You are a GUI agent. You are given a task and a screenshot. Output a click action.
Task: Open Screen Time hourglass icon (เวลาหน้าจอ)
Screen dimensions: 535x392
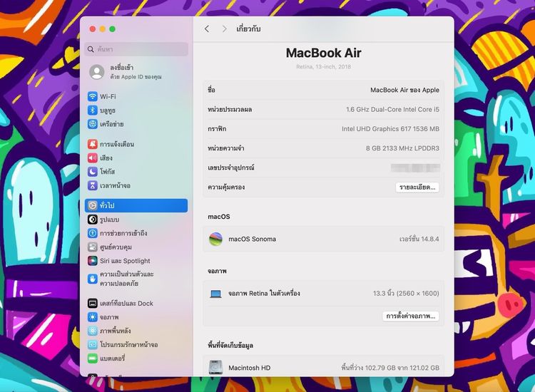[x=93, y=185]
